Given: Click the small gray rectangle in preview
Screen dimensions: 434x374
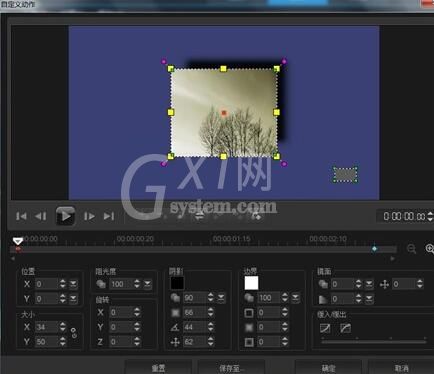Looking at the screenshot, I should (x=345, y=175).
